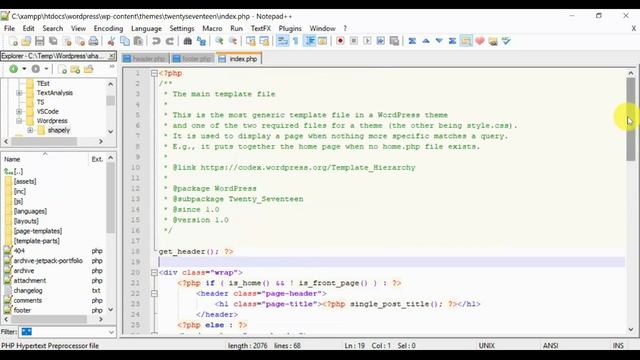
Task: Open the Replace dialog toolbar icon
Action: tap(201, 41)
